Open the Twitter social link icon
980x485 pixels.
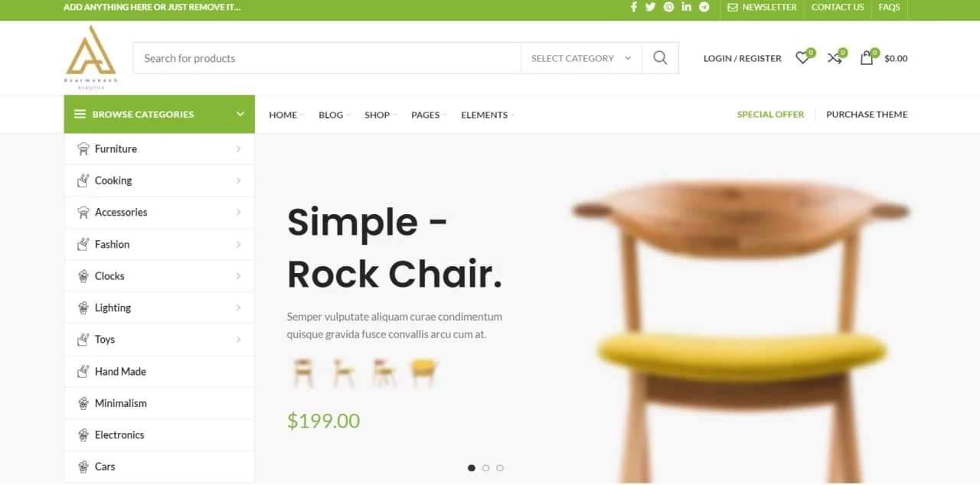pyautogui.click(x=651, y=7)
